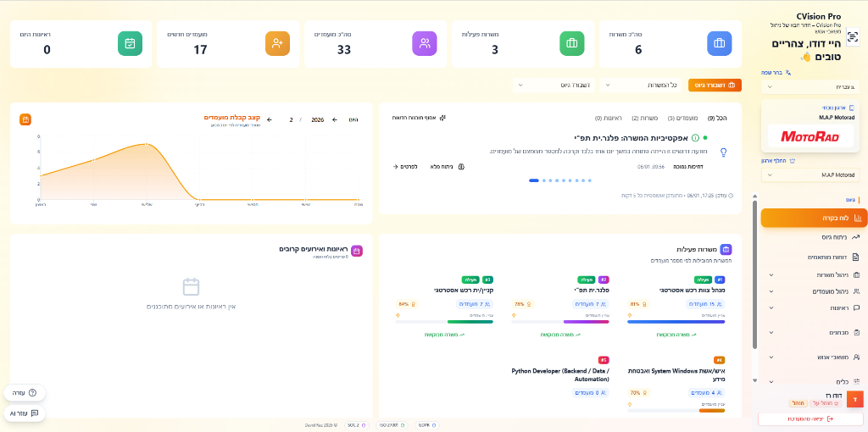Click the ISO 27001 badge in footer

tap(391, 425)
